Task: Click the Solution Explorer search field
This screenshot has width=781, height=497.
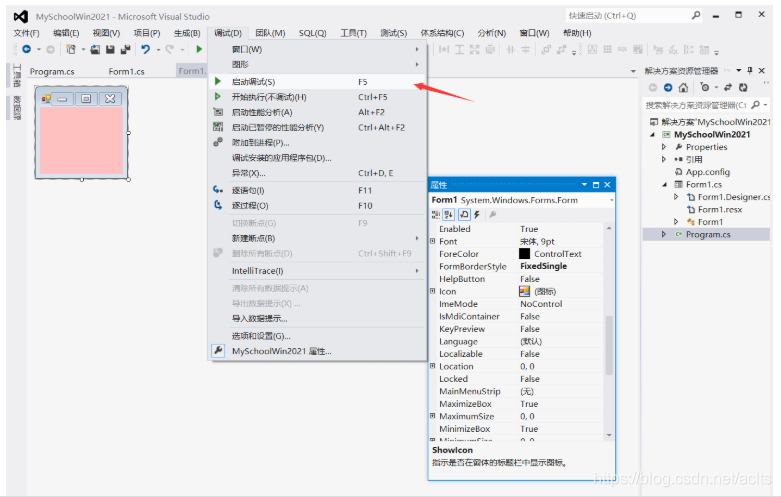Action: pyautogui.click(x=697, y=105)
